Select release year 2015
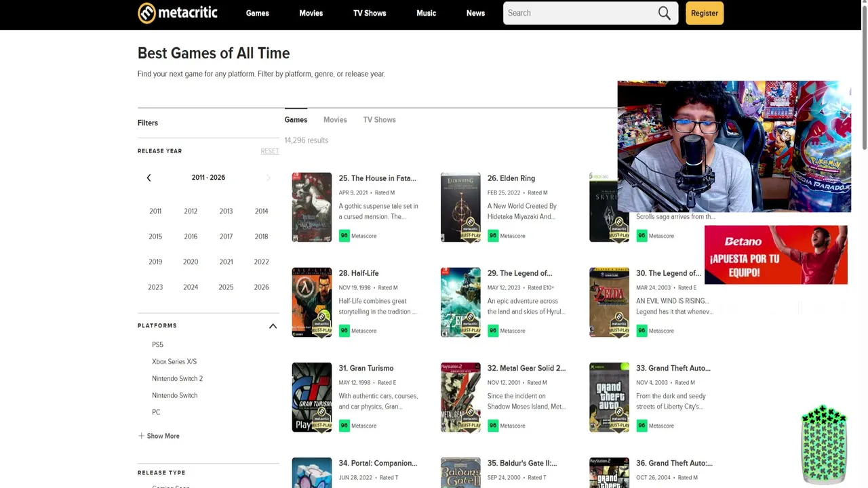Viewport: 868px width, 488px height. pos(155,237)
